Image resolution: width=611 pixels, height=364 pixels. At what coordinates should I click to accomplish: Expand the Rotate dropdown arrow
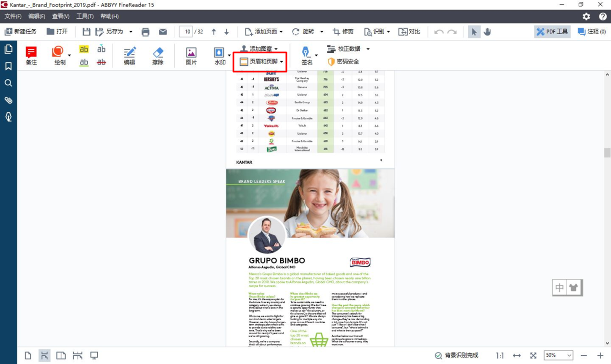pos(322,32)
